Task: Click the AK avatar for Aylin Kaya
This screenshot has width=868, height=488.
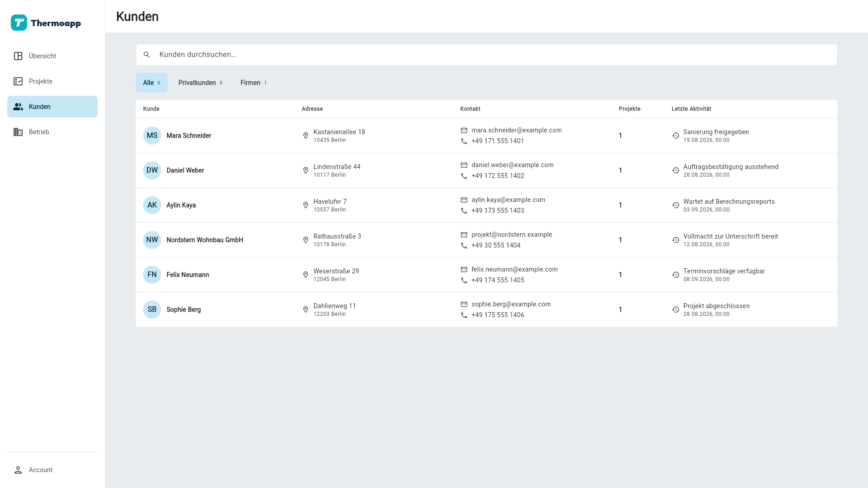Action: click(152, 205)
